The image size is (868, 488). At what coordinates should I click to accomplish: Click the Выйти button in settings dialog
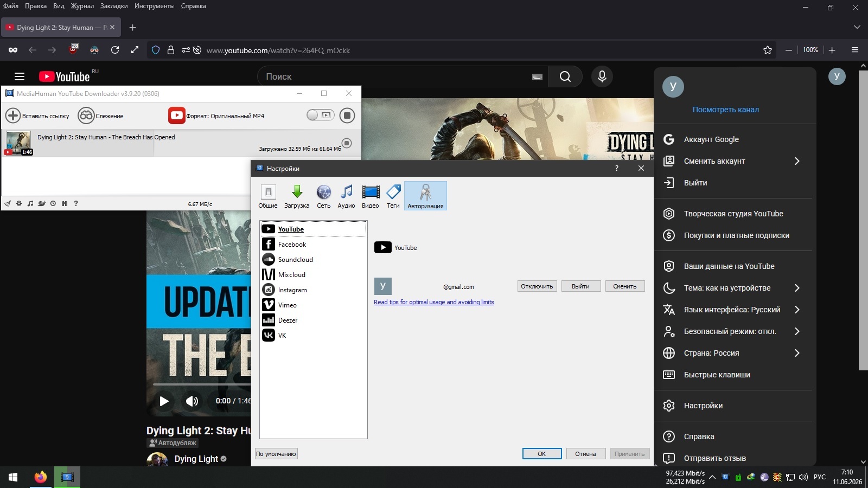click(580, 286)
